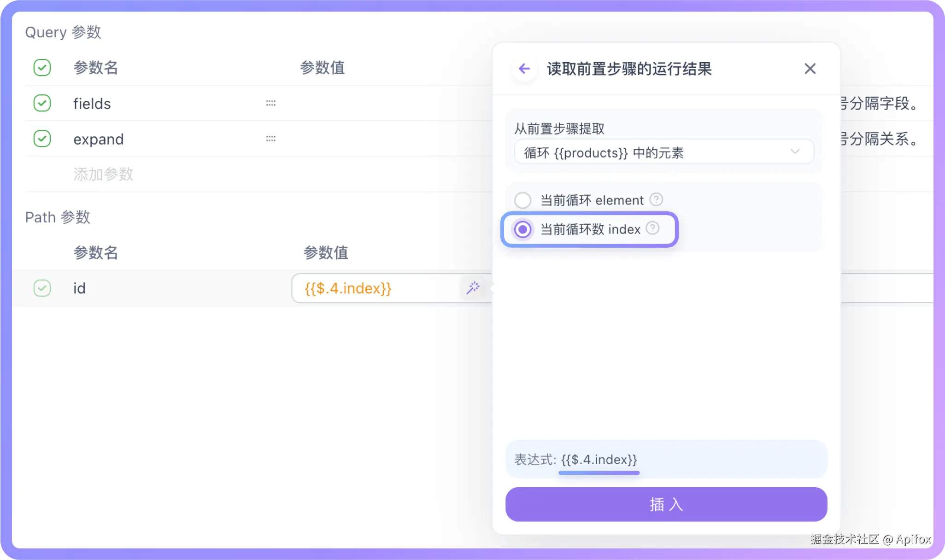Click help icon beside 当前循环数 index
Screen dimensions: 945x560
[652, 228]
